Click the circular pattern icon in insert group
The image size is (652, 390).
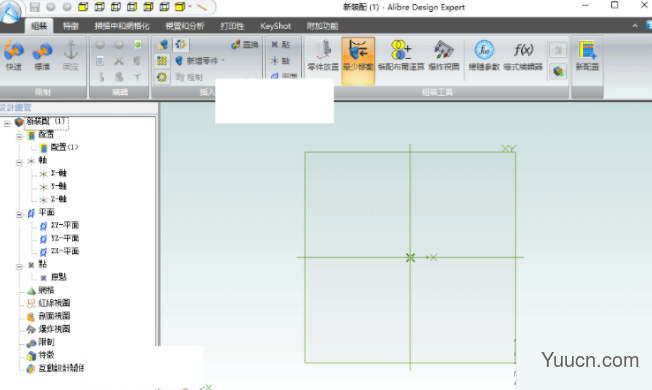[162, 77]
